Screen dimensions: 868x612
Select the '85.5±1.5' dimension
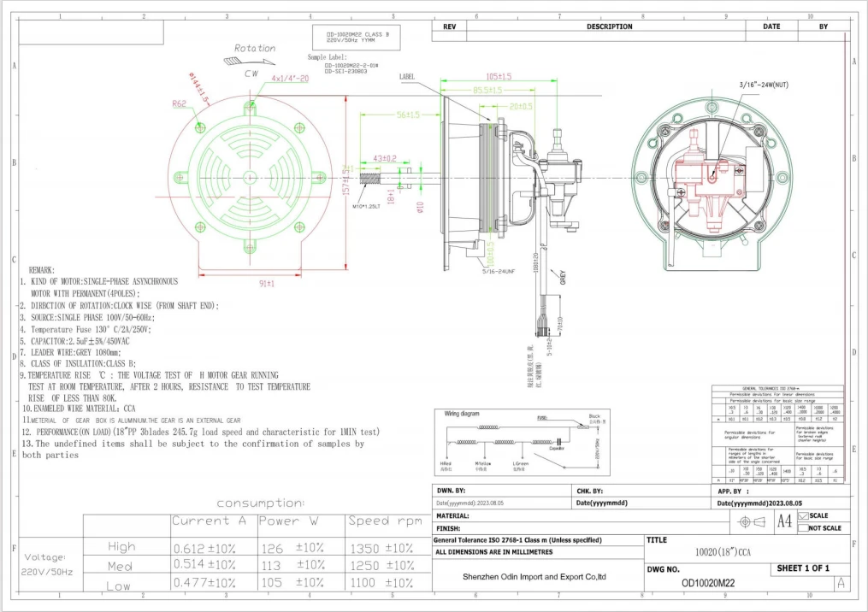pyautogui.click(x=487, y=90)
